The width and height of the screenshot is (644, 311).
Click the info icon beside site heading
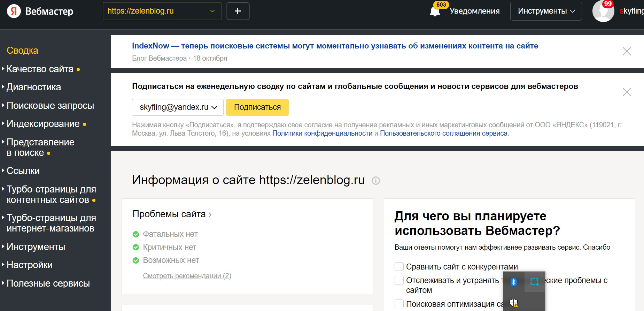pyautogui.click(x=376, y=181)
